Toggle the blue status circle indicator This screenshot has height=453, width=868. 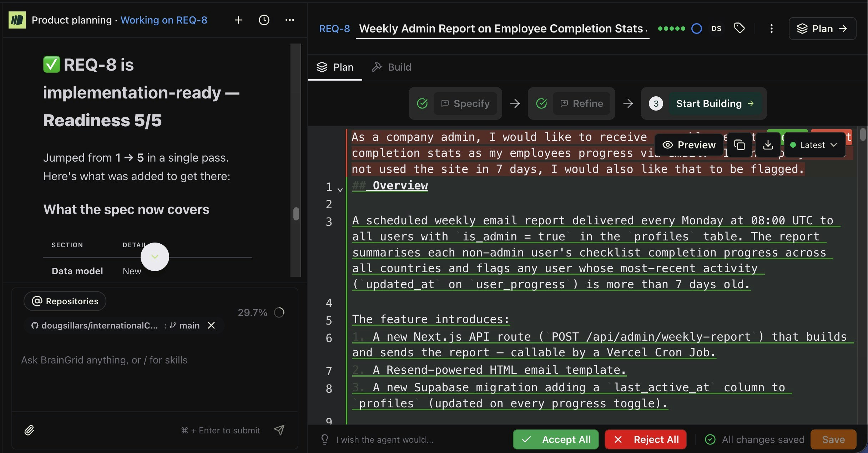pos(696,29)
